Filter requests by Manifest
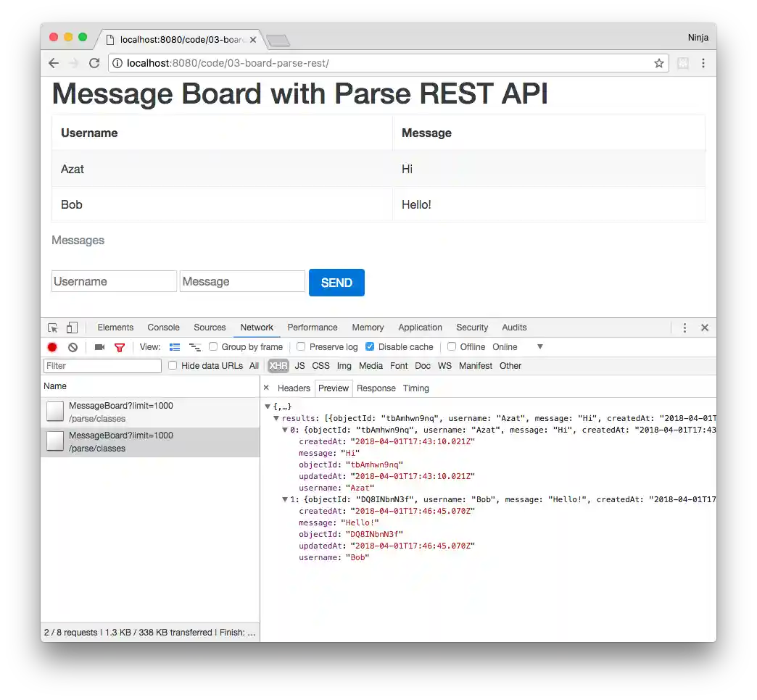 coord(476,366)
